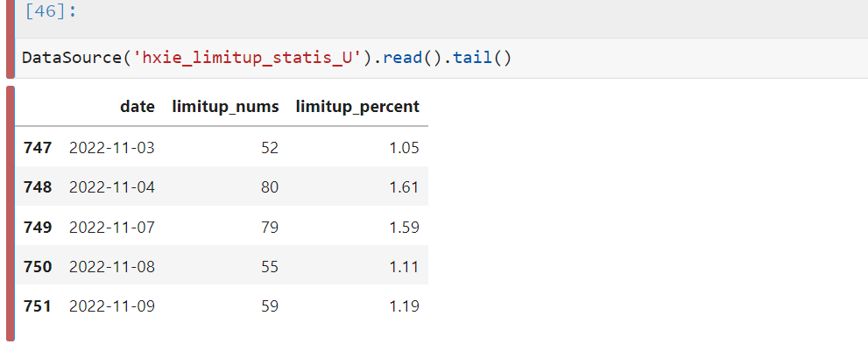Click row index 749
Image resolution: width=868 pixels, height=344 pixels.
[x=38, y=228]
